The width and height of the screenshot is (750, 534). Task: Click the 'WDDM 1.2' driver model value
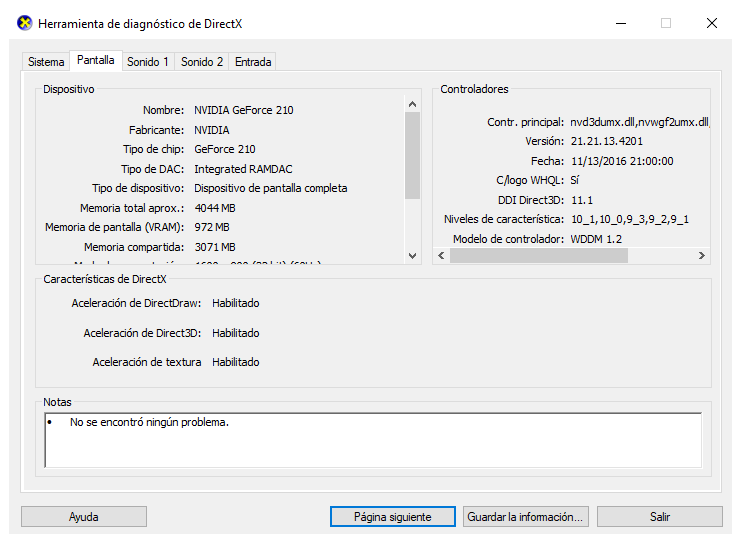pos(596,239)
